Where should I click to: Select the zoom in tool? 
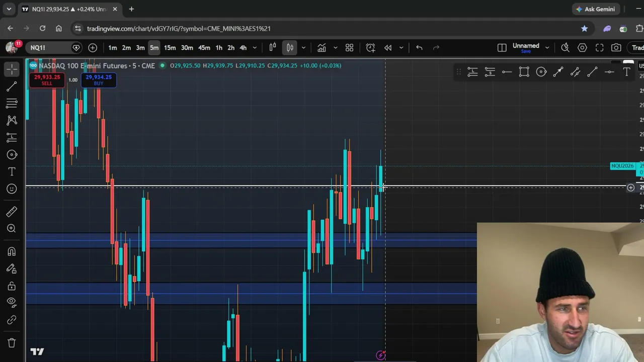pos(12,228)
